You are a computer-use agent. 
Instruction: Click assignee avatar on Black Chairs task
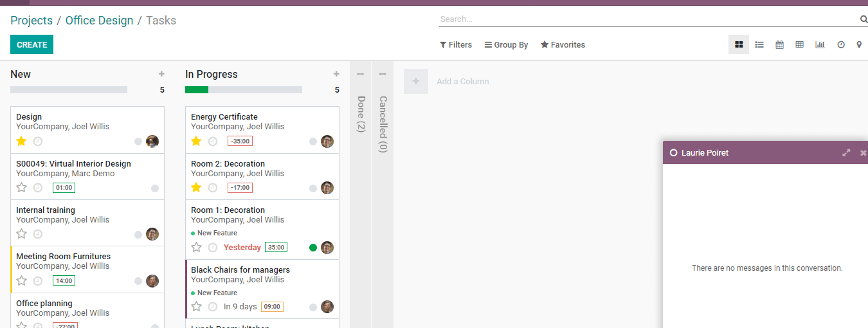tap(327, 307)
